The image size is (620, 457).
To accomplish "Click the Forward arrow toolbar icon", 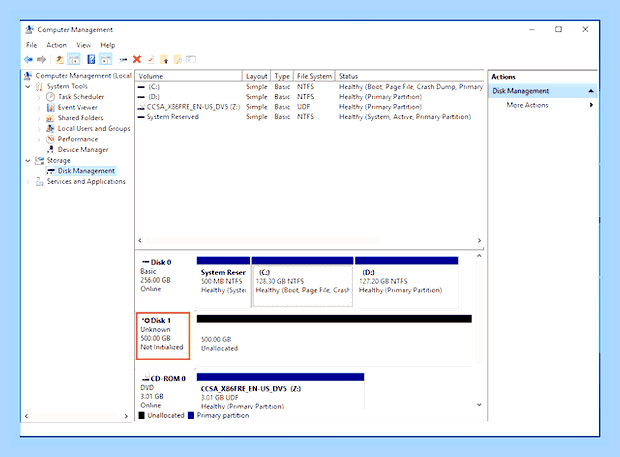I will [42, 60].
